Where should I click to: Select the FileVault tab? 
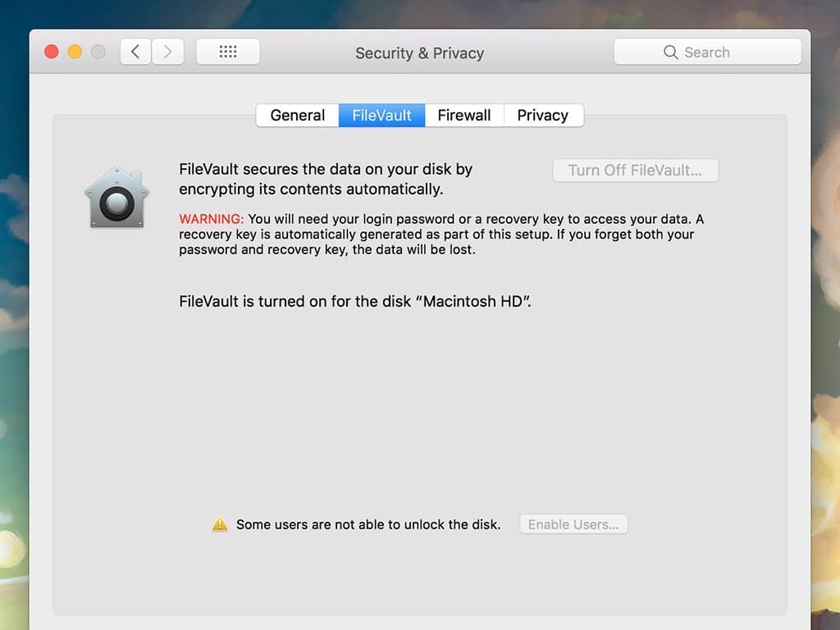pos(381,115)
